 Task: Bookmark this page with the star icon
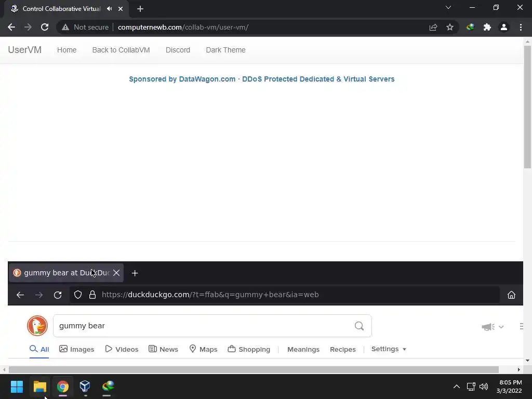(450, 27)
